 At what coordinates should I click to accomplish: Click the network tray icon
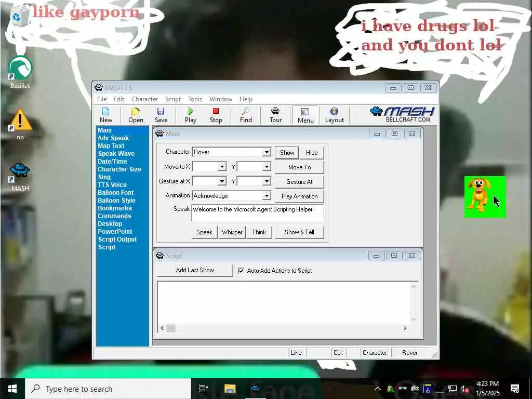click(x=452, y=389)
